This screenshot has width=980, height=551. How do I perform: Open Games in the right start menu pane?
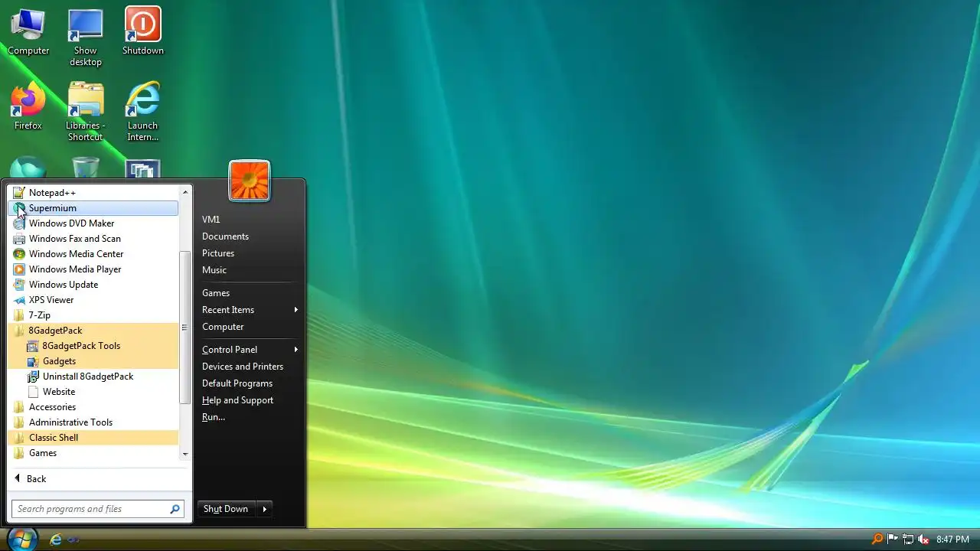249,293
